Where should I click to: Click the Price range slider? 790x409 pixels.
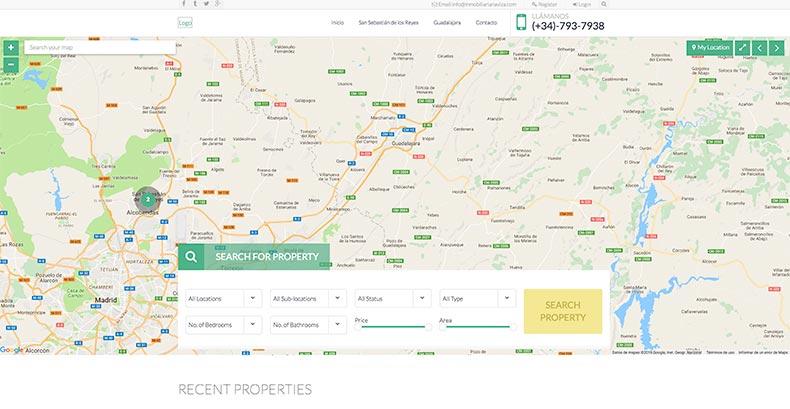[393, 327]
